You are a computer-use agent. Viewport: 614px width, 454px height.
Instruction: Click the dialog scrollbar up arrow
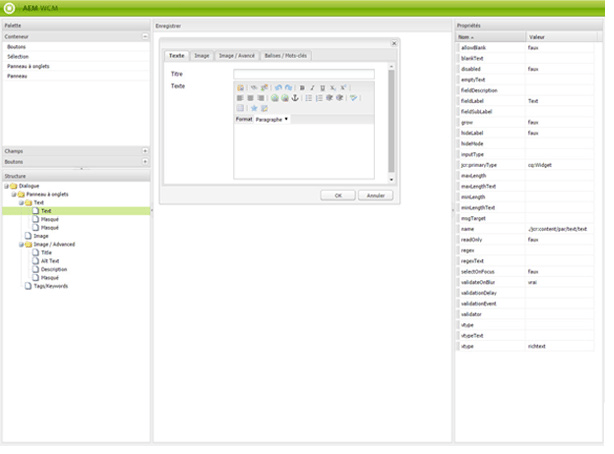(x=391, y=67)
